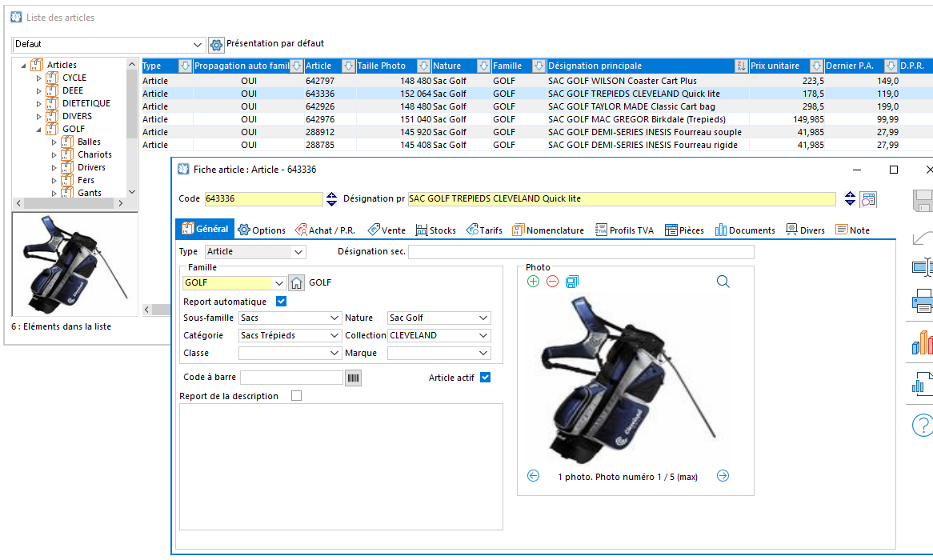The image size is (933, 560).
Task: Go to next photo arrow
Action: pyautogui.click(x=723, y=476)
